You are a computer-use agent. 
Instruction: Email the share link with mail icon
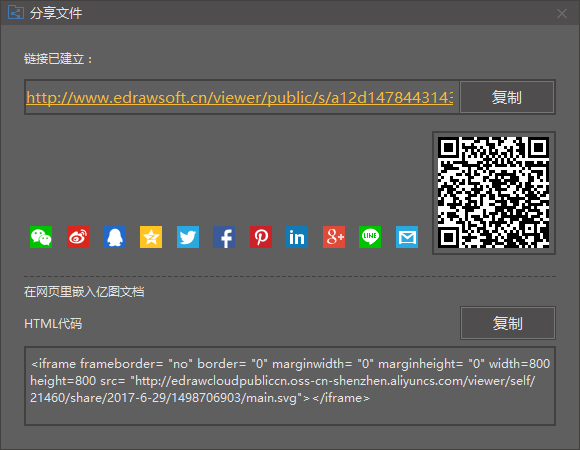click(x=407, y=237)
